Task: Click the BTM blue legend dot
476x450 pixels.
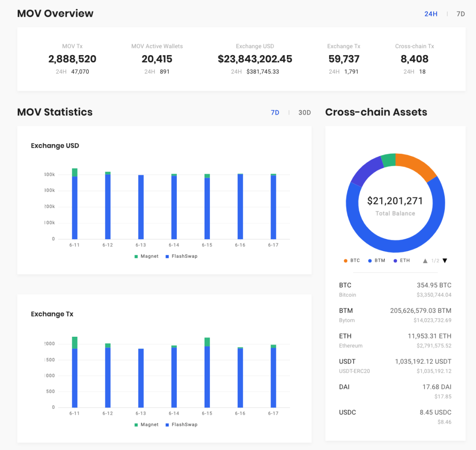Action: (x=370, y=261)
